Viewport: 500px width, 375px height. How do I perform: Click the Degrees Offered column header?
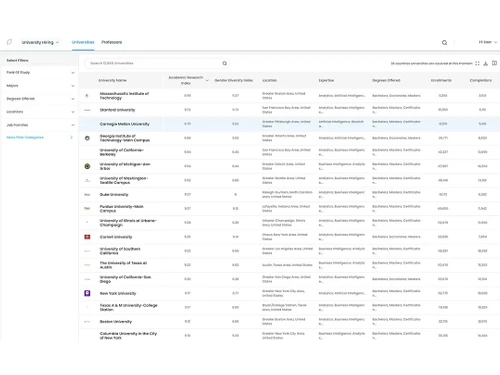pyautogui.click(x=386, y=80)
